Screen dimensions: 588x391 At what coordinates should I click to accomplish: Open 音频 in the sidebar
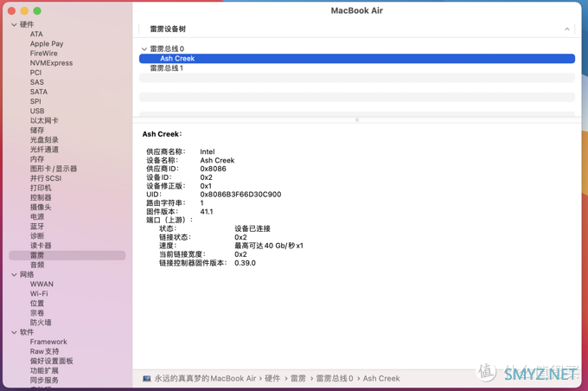click(37, 265)
